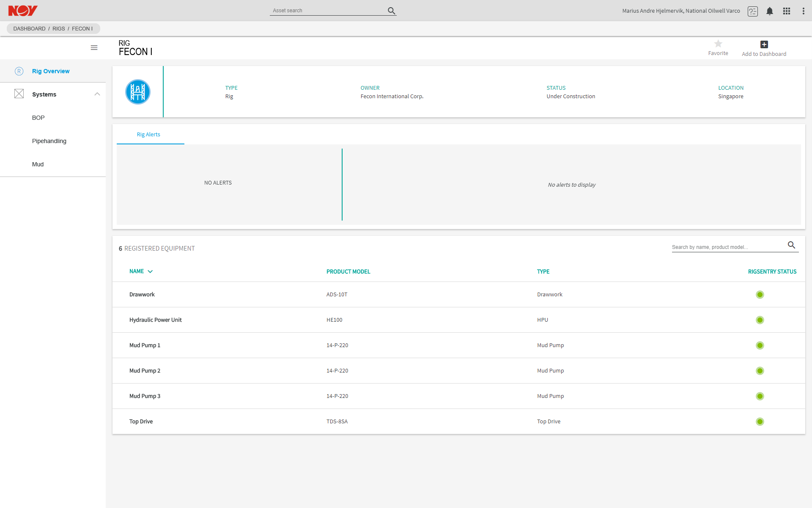
Task: Go to RIGS breadcrumb
Action: point(59,29)
